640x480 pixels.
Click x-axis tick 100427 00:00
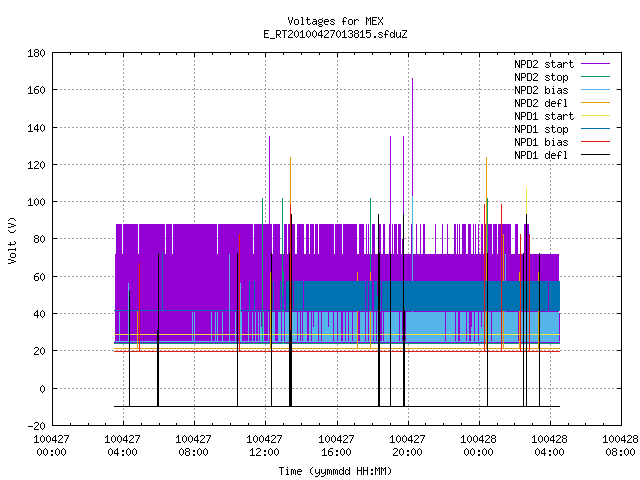pos(51,446)
